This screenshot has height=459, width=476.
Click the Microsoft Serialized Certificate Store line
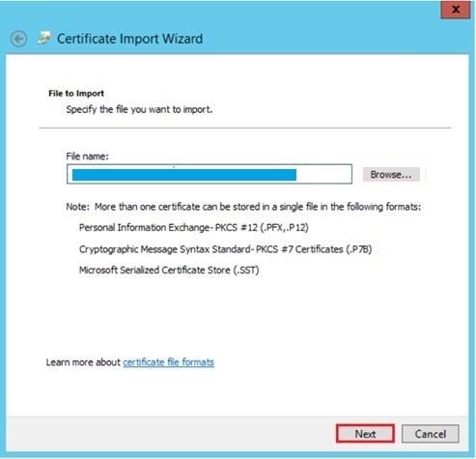(169, 270)
